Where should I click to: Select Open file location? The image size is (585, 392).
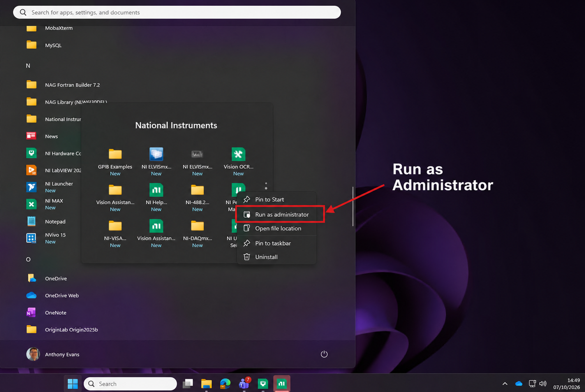point(276,228)
